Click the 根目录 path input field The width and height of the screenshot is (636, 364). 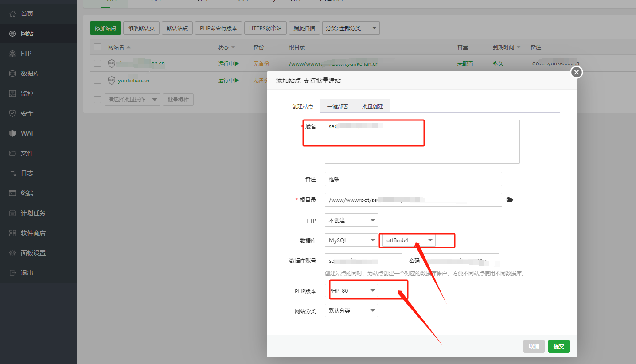tap(413, 200)
